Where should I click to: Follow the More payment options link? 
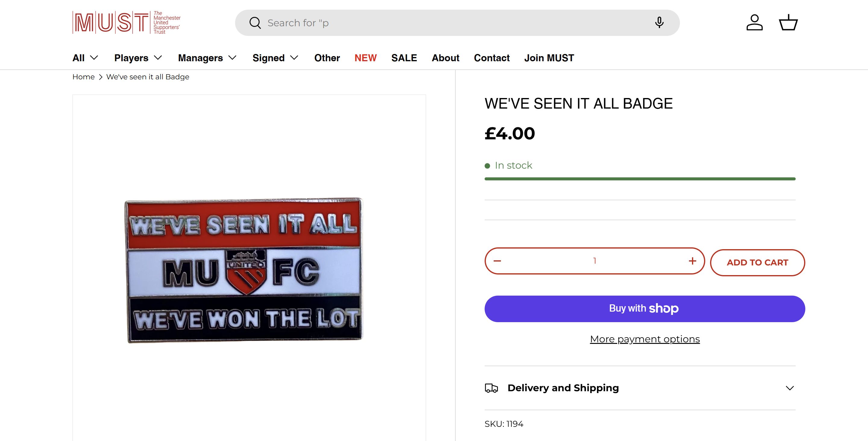[x=645, y=339]
